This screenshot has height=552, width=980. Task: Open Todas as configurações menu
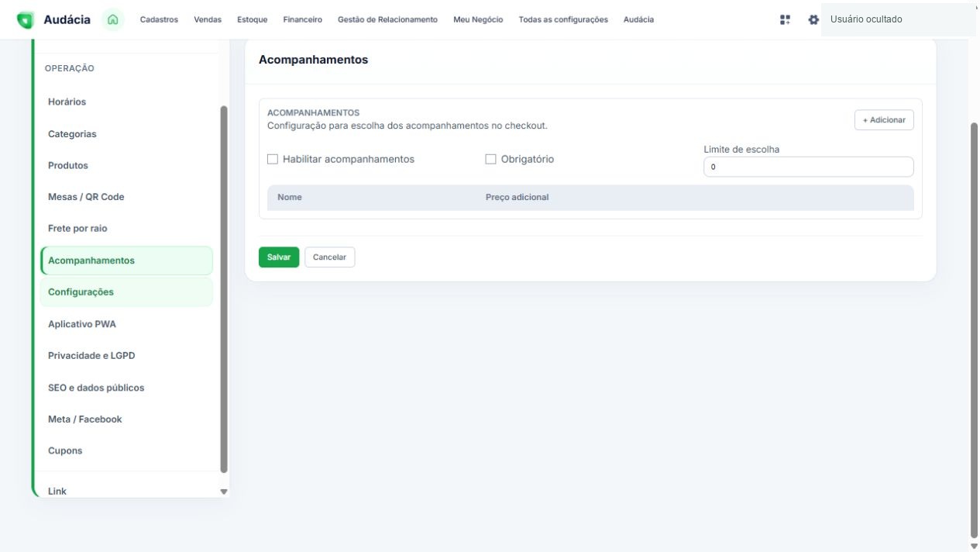[x=563, y=19]
